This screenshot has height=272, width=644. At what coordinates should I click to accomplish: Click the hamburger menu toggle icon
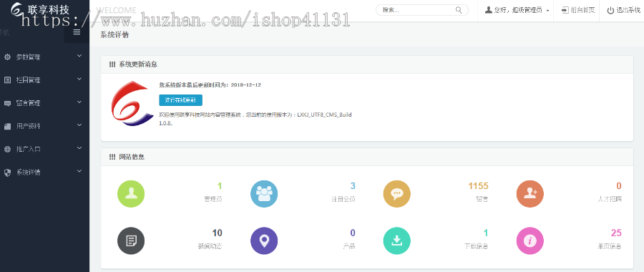(x=77, y=32)
